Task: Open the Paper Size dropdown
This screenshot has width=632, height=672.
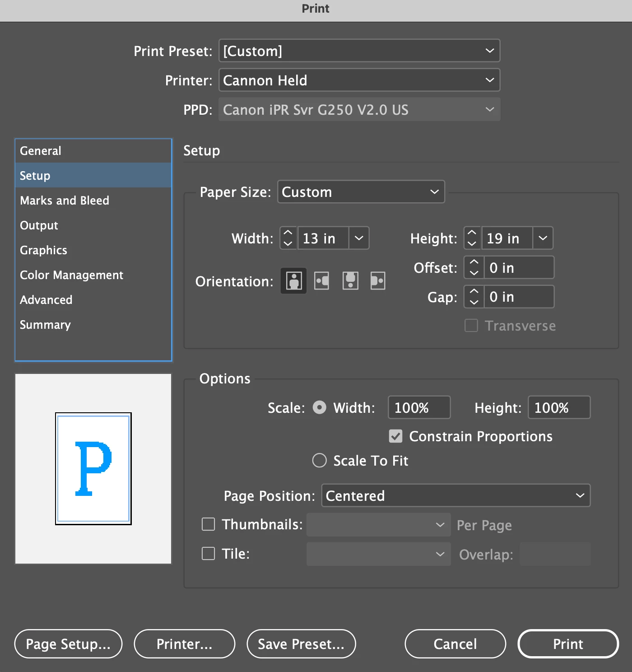Action: click(361, 192)
